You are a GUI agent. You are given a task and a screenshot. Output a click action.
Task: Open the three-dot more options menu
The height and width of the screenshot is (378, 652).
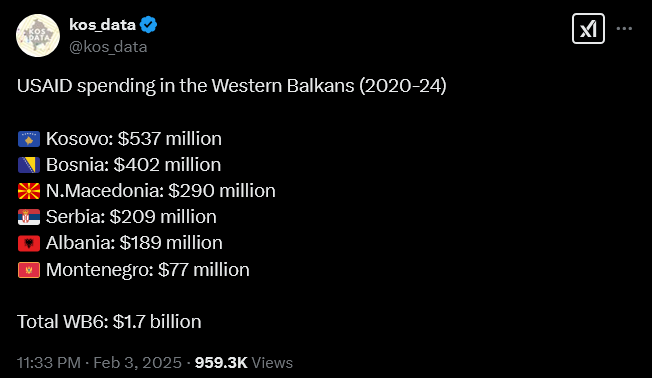[624, 29]
